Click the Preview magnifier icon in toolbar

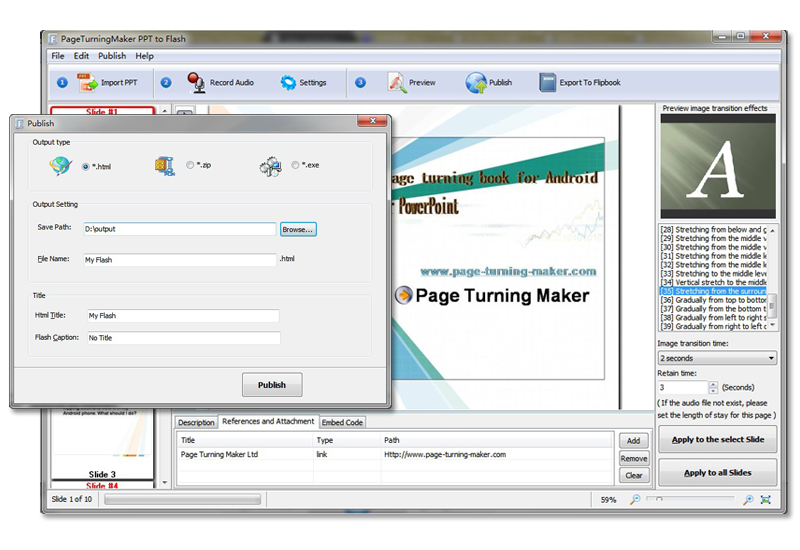396,82
